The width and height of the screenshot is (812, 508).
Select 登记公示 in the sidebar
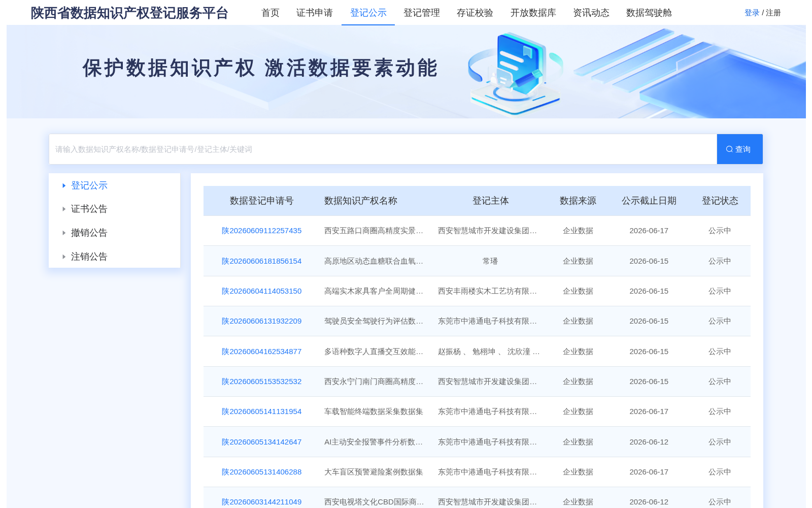(89, 185)
